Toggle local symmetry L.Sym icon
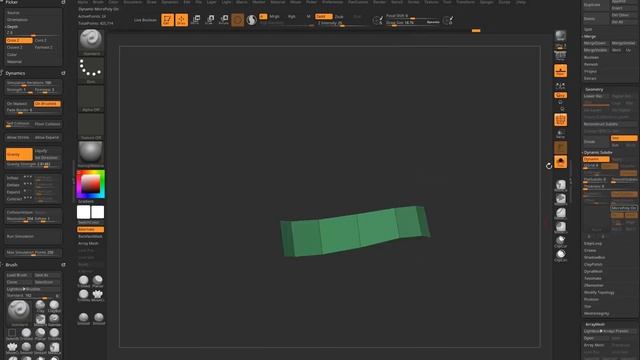This screenshot has width=640, height=360. click(560, 86)
